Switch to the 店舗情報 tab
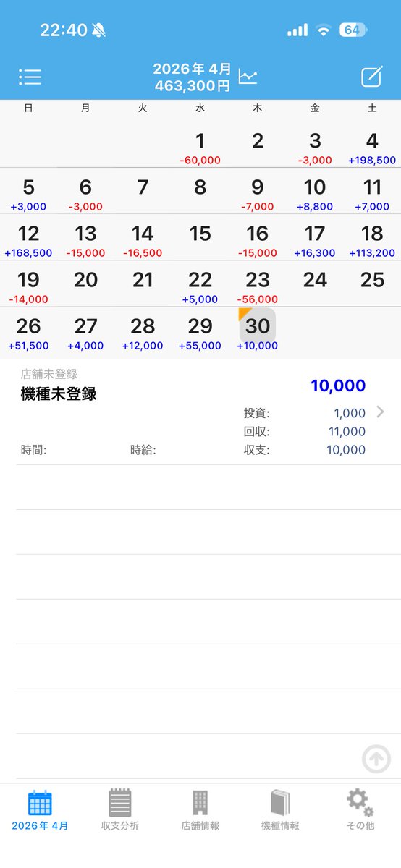The height and width of the screenshot is (868, 401). (200, 811)
